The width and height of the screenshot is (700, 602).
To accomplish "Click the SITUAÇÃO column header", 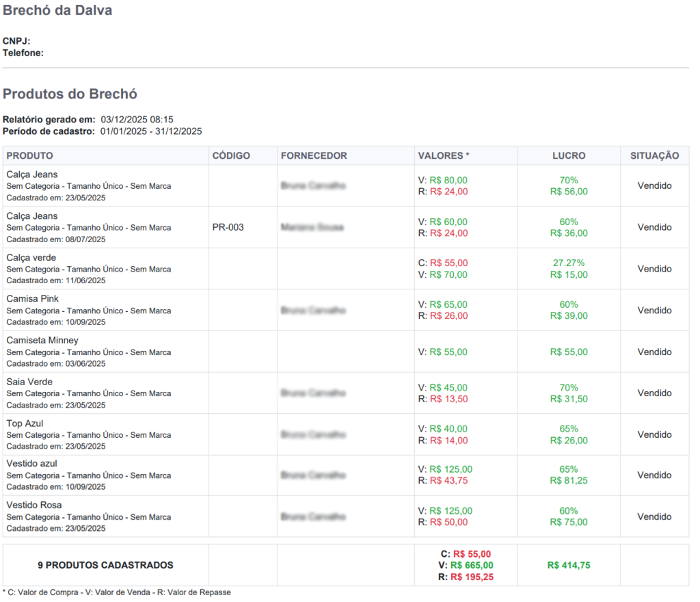I will pos(654,156).
